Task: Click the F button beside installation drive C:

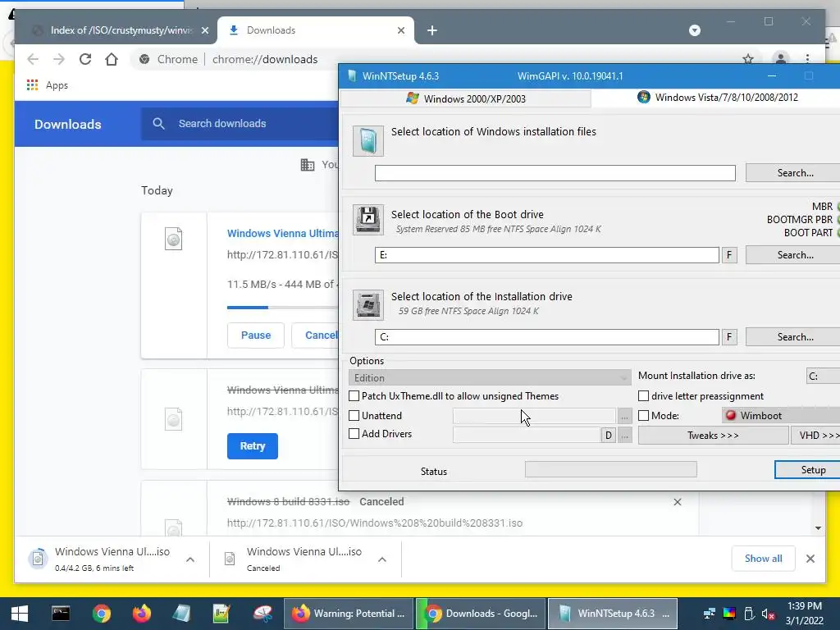Action: click(x=729, y=337)
